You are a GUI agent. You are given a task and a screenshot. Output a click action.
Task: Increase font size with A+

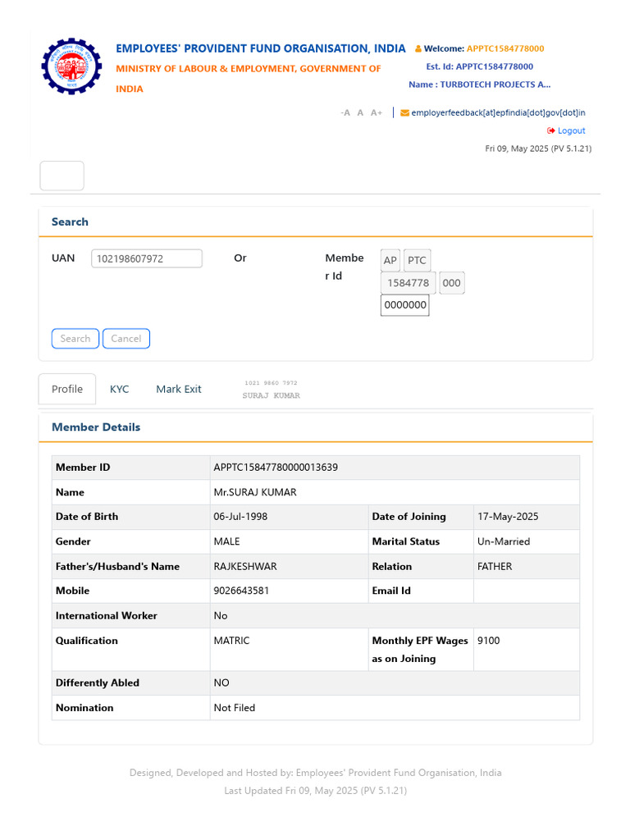click(x=377, y=113)
